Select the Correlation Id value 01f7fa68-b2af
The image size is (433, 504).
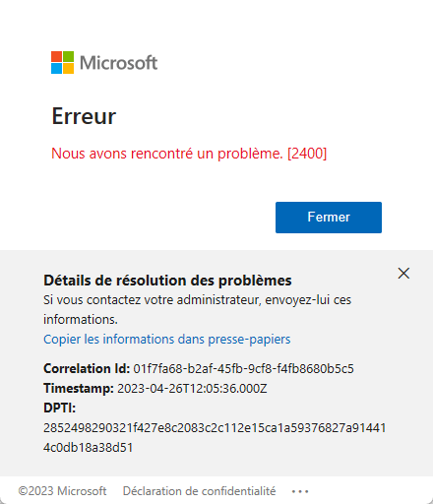click(x=243, y=368)
